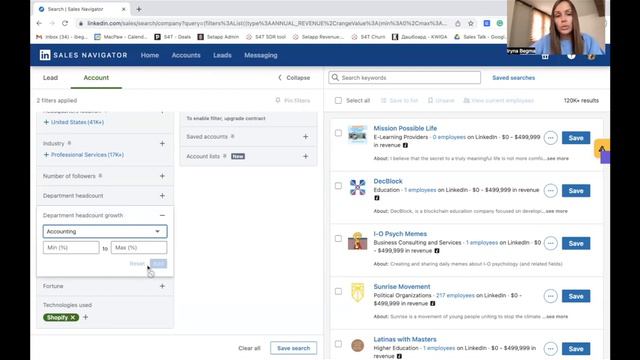Viewport: 640px width, 360px height.
Task: Open the S4T Churn bookmark
Action: (x=368, y=37)
